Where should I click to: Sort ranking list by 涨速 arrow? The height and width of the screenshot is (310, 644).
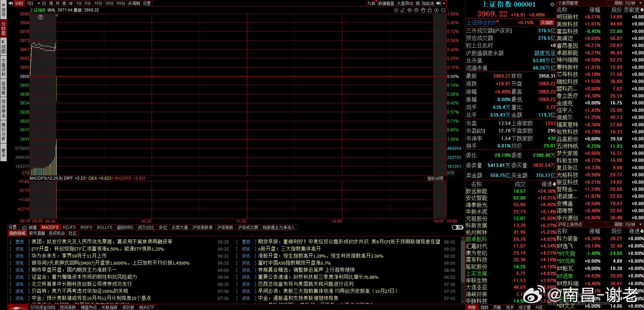click(554, 184)
